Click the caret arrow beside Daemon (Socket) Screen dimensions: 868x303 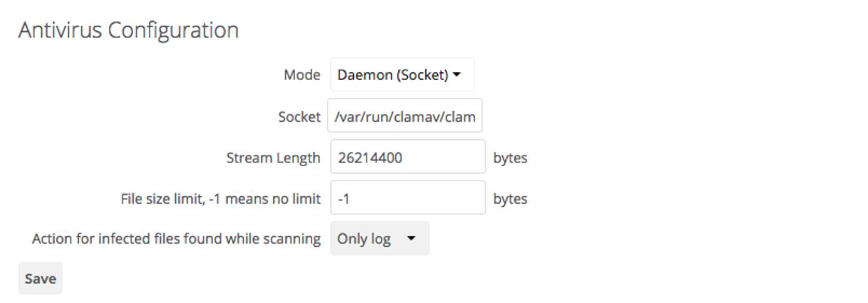tap(457, 75)
